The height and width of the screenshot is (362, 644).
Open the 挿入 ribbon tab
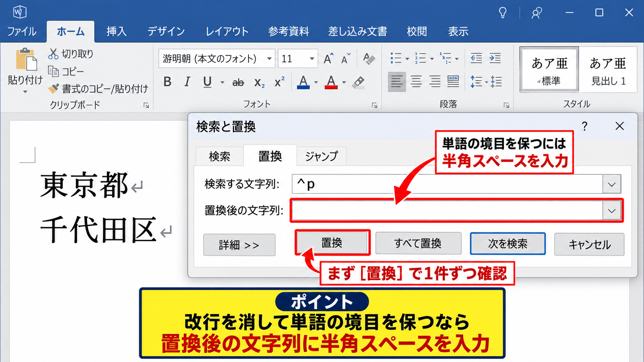(x=116, y=32)
